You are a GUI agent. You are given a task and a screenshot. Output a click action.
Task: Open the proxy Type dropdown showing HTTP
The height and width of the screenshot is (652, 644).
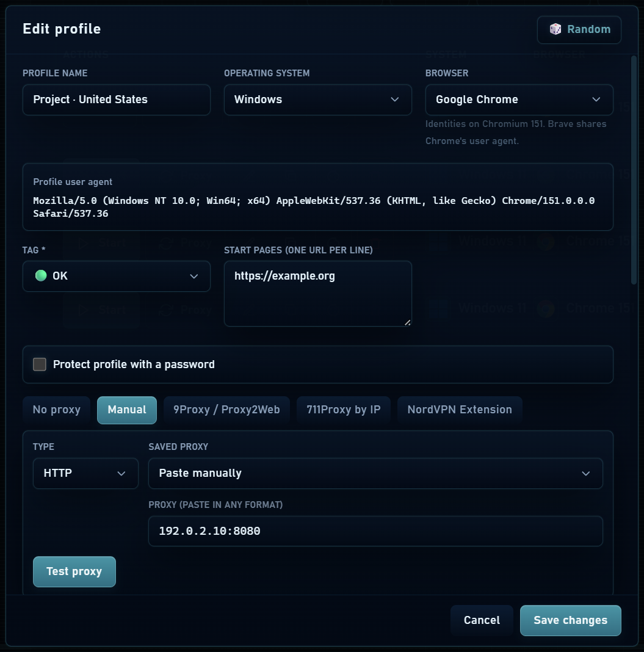pyautogui.click(x=85, y=473)
